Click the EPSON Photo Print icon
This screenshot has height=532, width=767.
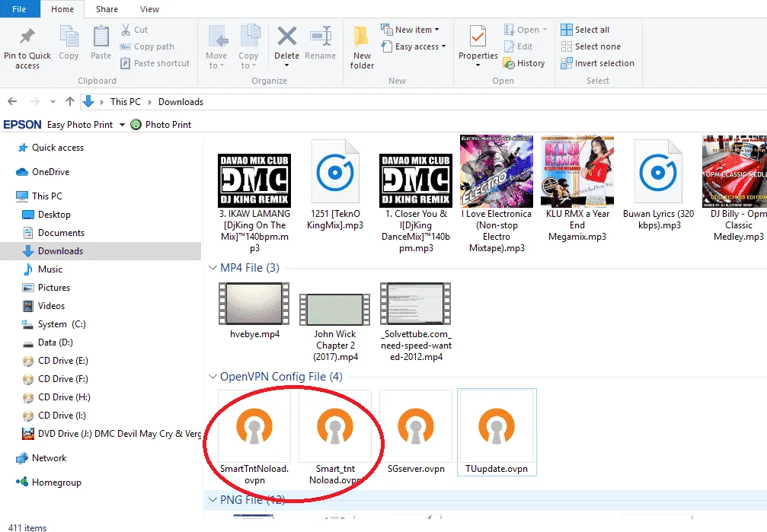136,125
